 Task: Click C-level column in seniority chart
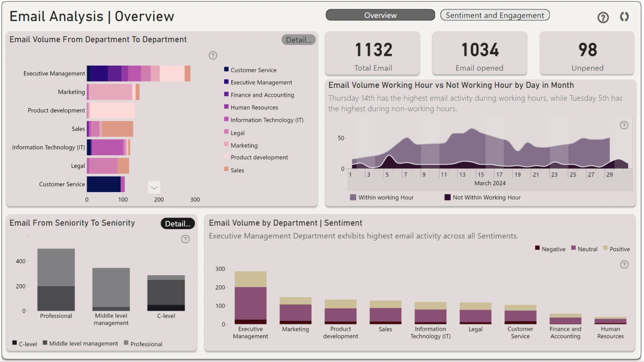pyautogui.click(x=166, y=293)
